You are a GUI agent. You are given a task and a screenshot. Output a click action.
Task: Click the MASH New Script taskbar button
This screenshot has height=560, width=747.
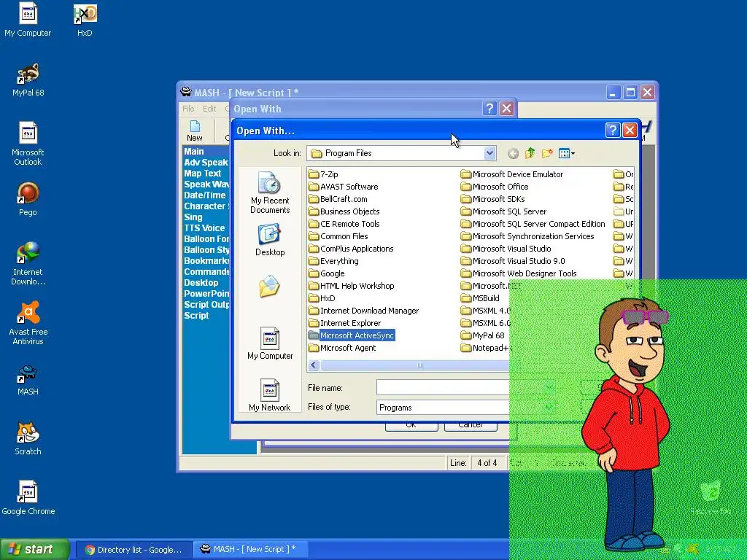pyautogui.click(x=251, y=550)
